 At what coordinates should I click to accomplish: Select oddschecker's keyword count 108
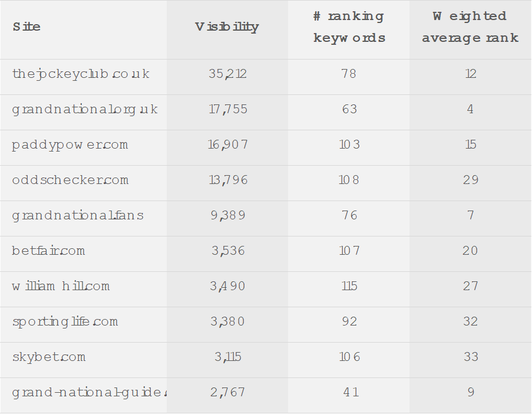tap(349, 180)
